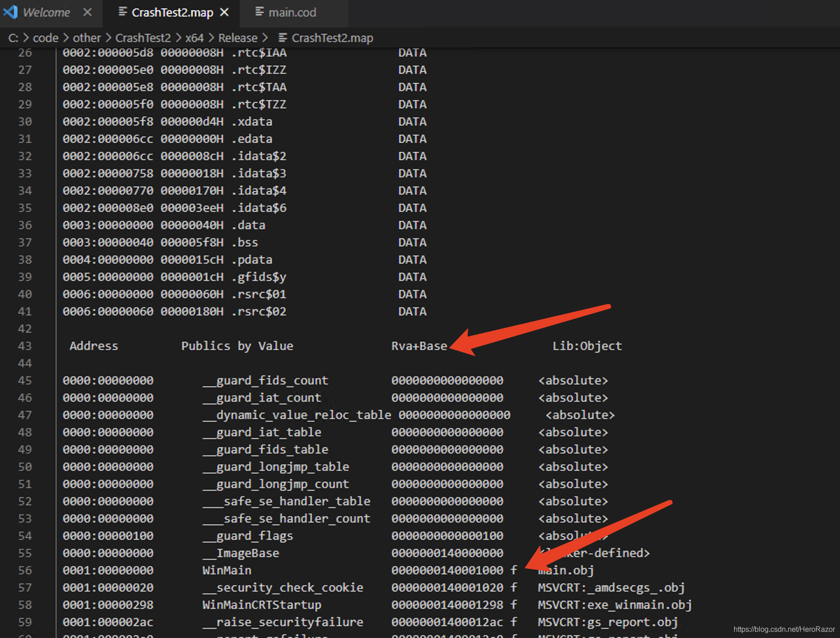Viewport: 840px width, 638px height.
Task: Click the breadcrumb file icon before CrashTest2.map
Action: [282, 38]
